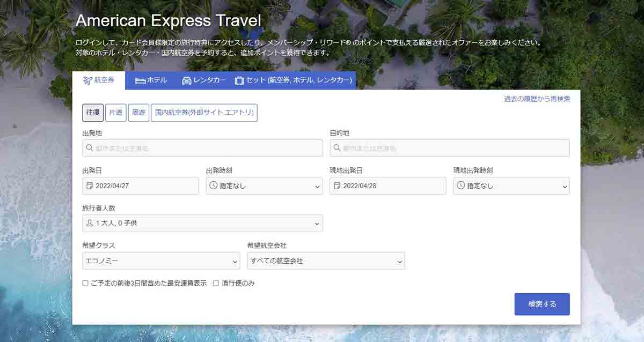Switch to the レンタカー tab
Screen dimensions: 644x342
tap(204, 80)
